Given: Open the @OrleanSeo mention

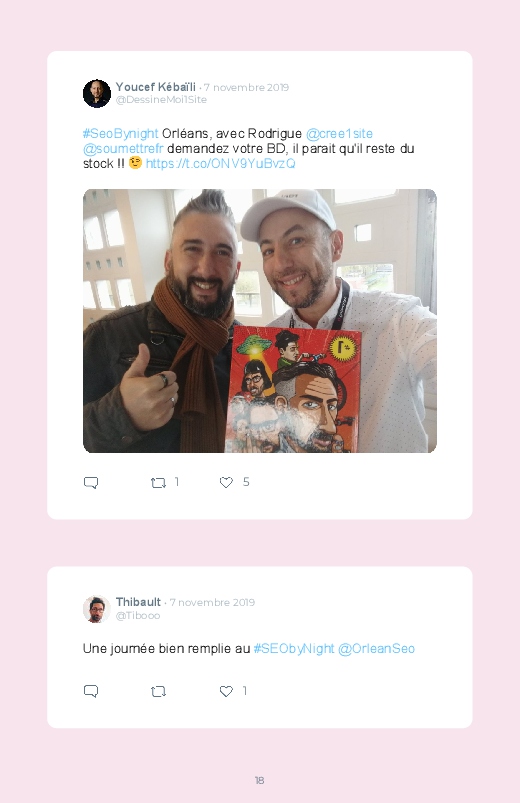Looking at the screenshot, I should 377,649.
